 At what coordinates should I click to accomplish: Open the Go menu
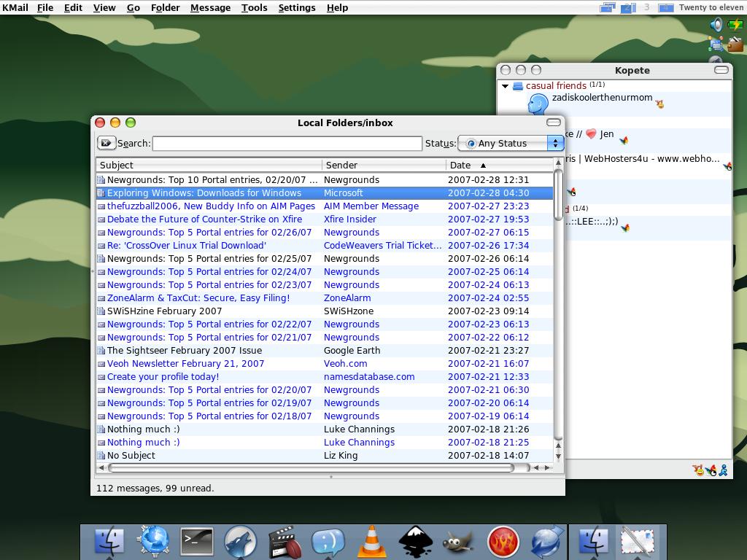(133, 7)
